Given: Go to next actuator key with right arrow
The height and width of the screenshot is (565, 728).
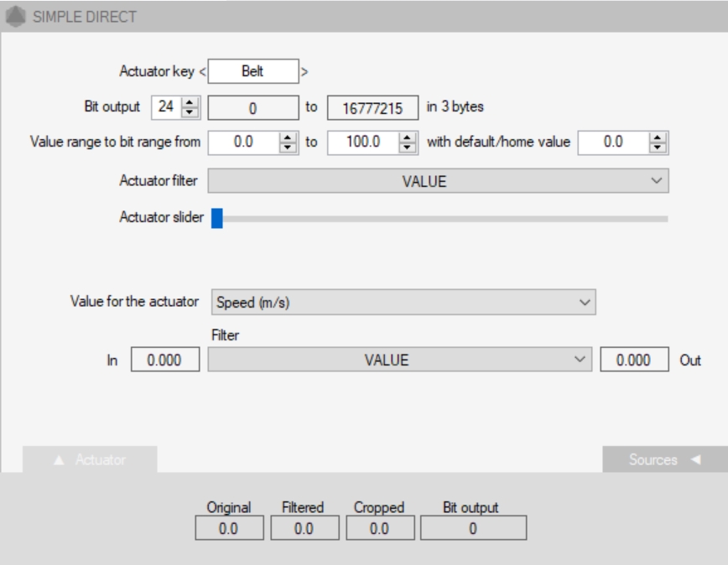Looking at the screenshot, I should tap(304, 72).
